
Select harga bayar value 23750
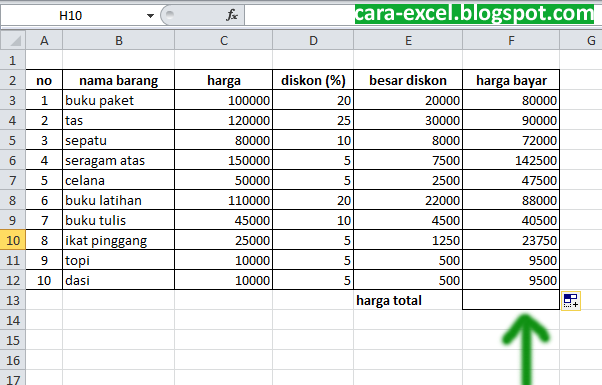click(x=511, y=240)
